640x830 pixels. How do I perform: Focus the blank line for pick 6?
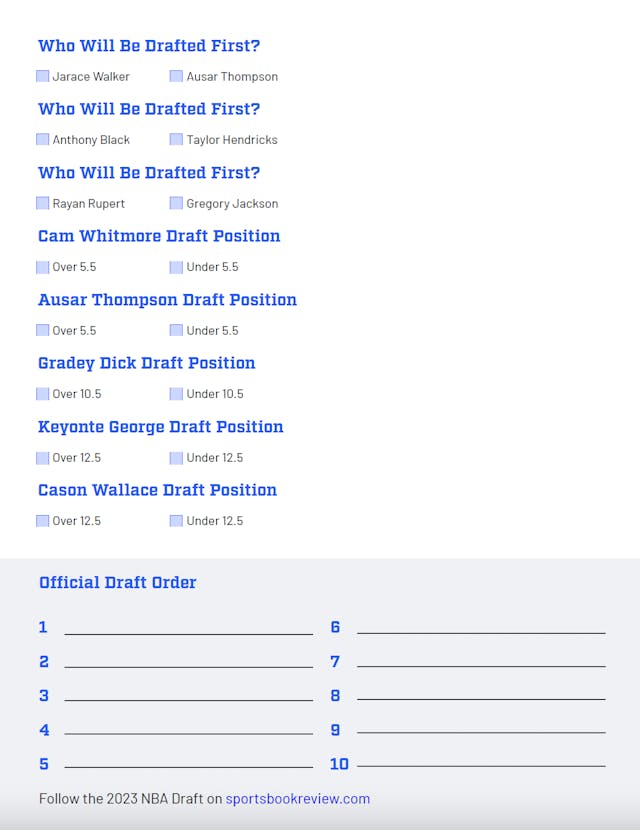point(481,627)
